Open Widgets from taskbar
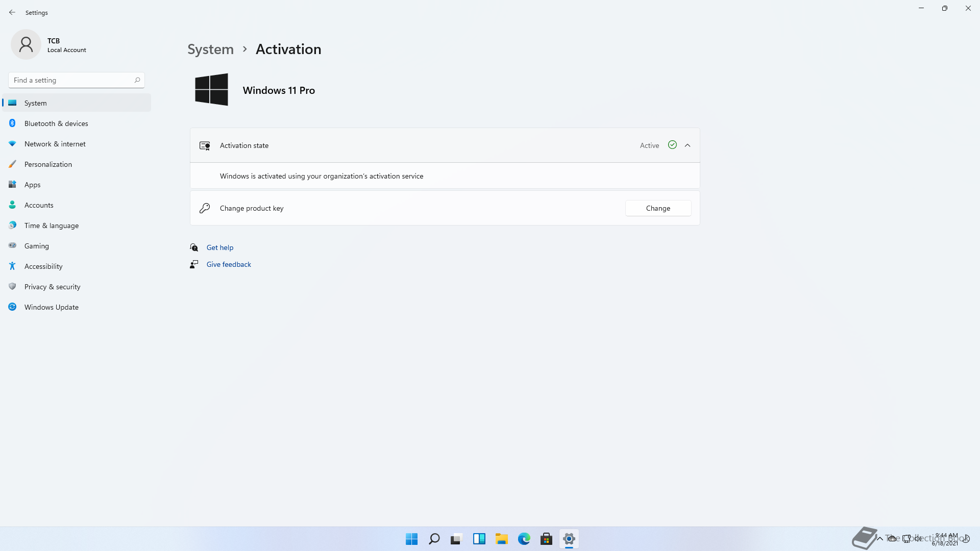 click(x=479, y=539)
